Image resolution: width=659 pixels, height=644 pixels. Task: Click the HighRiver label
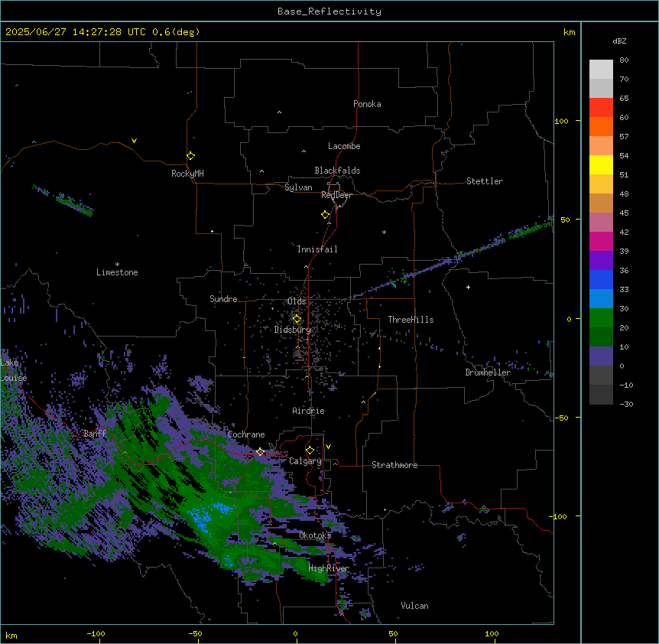pos(329,568)
